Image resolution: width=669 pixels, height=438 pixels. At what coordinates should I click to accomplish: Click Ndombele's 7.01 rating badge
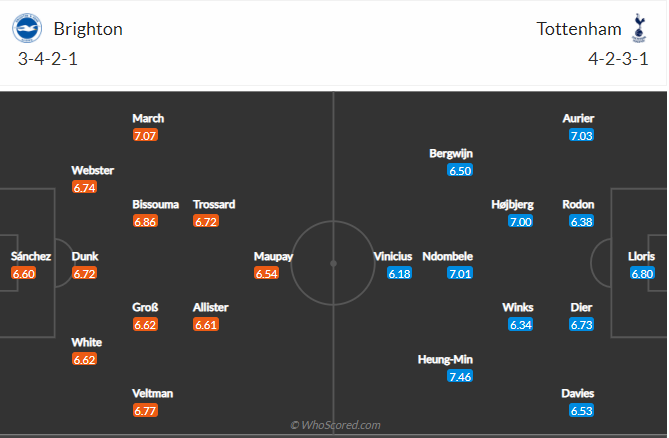460,273
